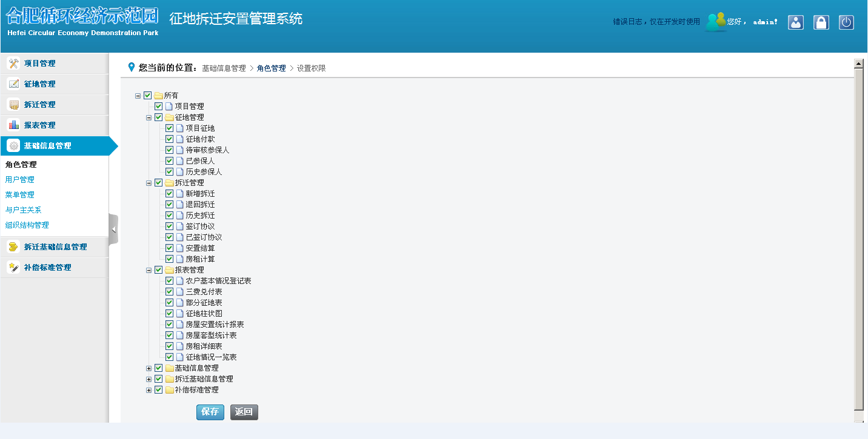Uncheck the 待审核参保人 checkbox
Image resolution: width=868 pixels, height=439 pixels.
170,150
